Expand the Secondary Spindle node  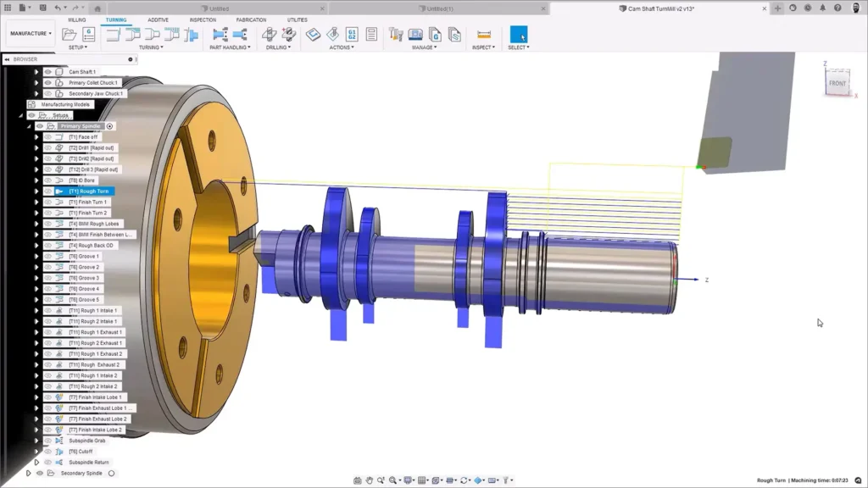pyautogui.click(x=29, y=473)
